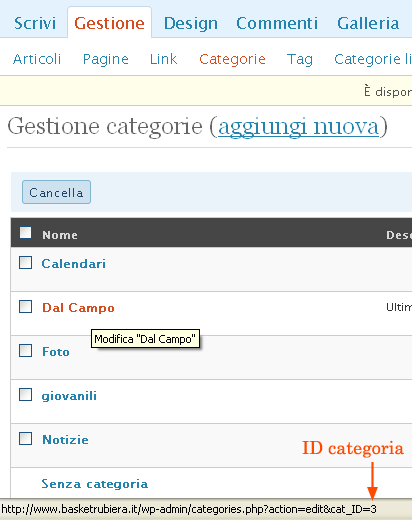412x520 pixels.
Task: Go to the Commenti tab
Action: point(277,23)
